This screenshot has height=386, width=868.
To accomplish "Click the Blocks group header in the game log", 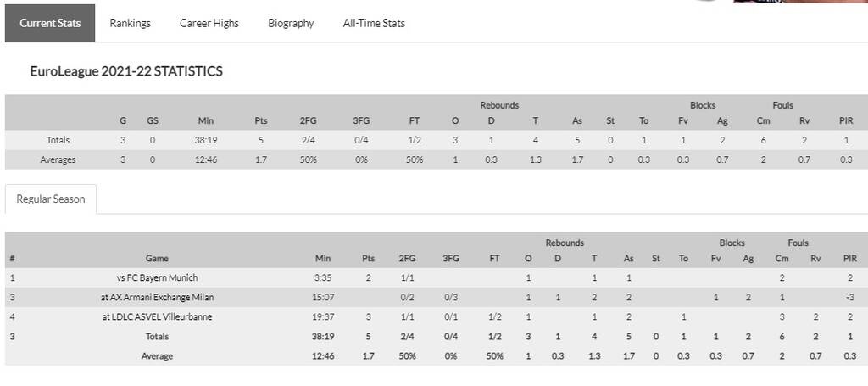I will (732, 243).
